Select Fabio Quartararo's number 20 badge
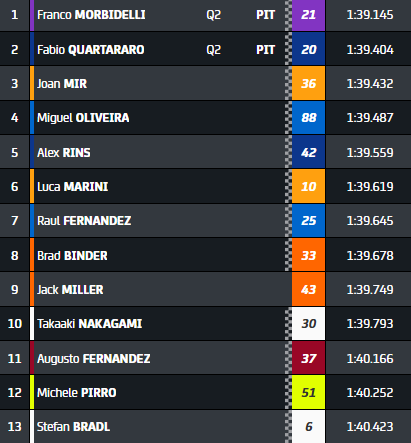The height and width of the screenshot is (443, 411). 308,49
